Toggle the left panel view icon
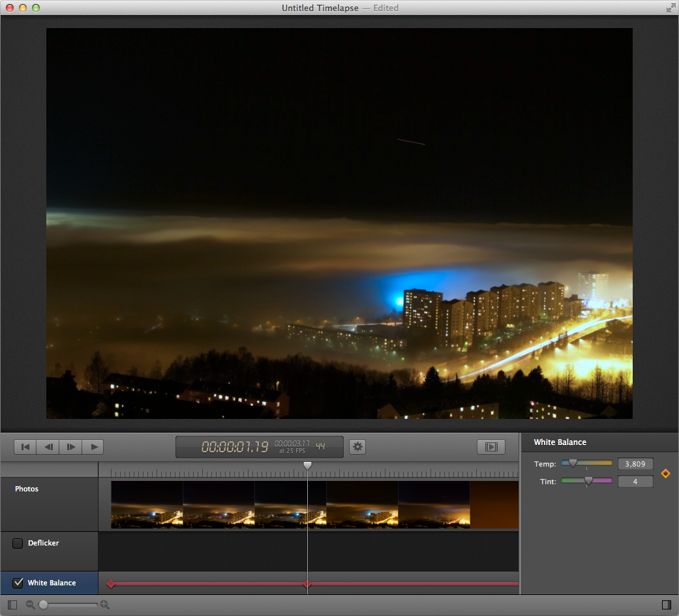 pos(12,604)
